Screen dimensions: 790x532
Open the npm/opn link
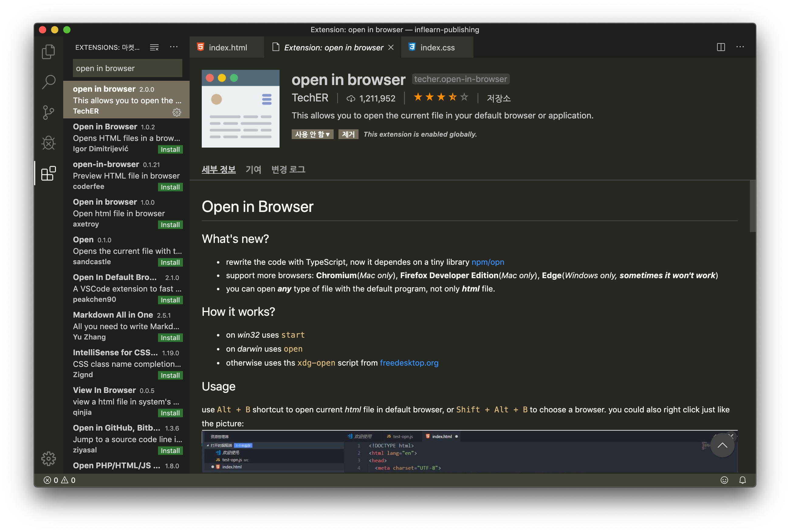pyautogui.click(x=487, y=262)
